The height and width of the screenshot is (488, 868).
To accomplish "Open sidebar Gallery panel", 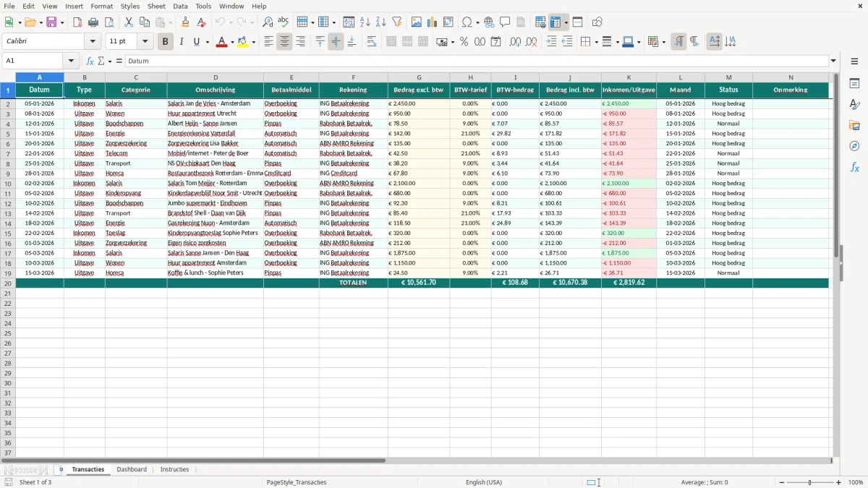I will pos(854,126).
